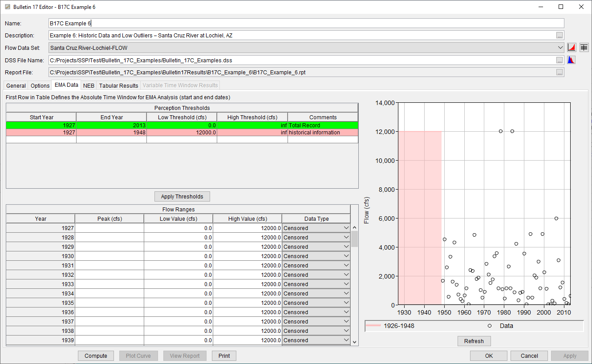The image size is (592, 364).
Task: Open Data Type dropdown for year 1937
Action: point(346,321)
